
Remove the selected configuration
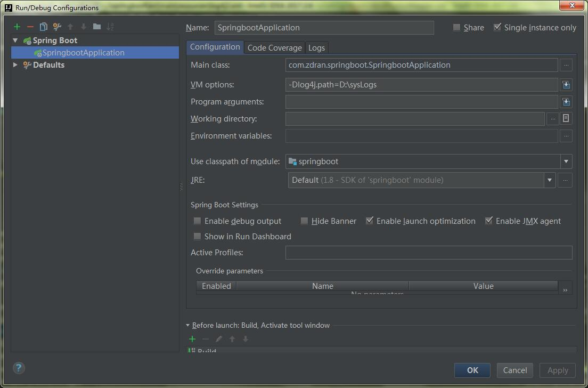(x=30, y=27)
